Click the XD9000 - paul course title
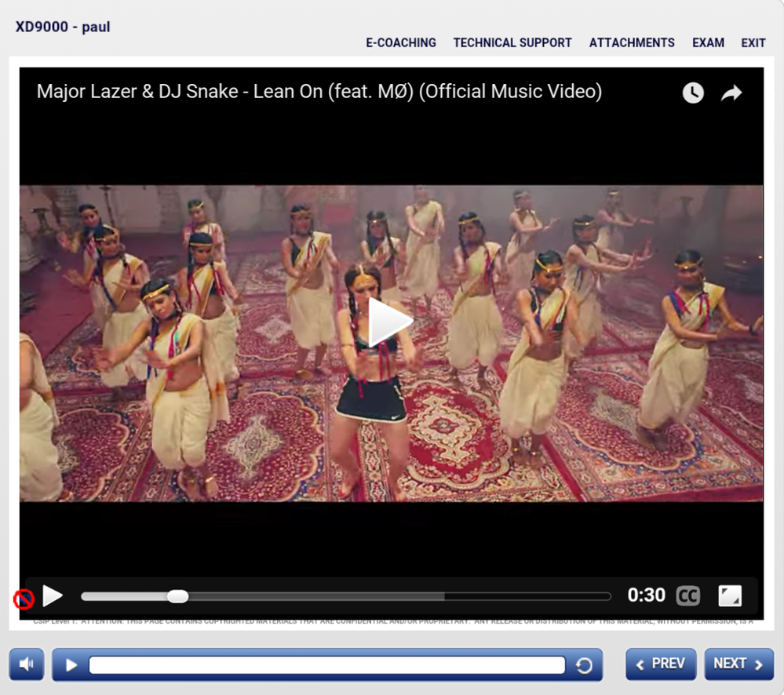Screen dimensions: 784x695 coord(63,27)
